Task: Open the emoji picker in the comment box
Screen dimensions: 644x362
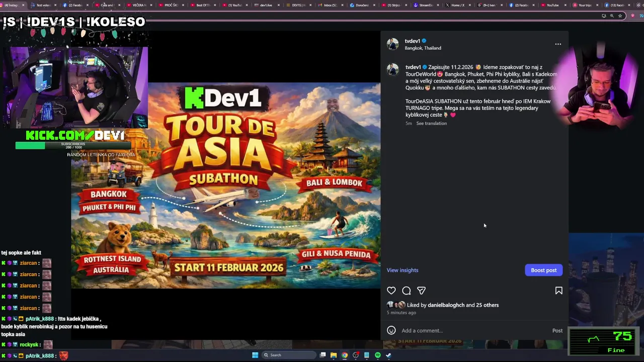Action: 391,330
